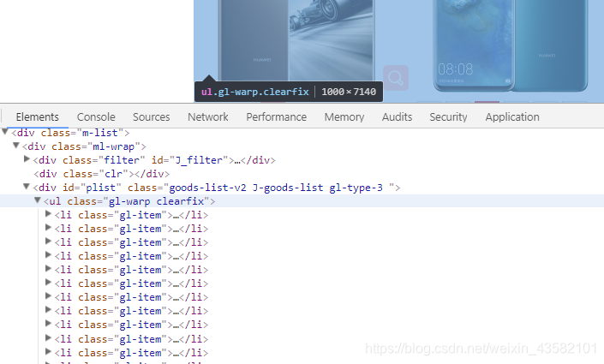Collapse the div class m-list node arrow
This screenshot has height=364, width=604.
click(x=5, y=132)
